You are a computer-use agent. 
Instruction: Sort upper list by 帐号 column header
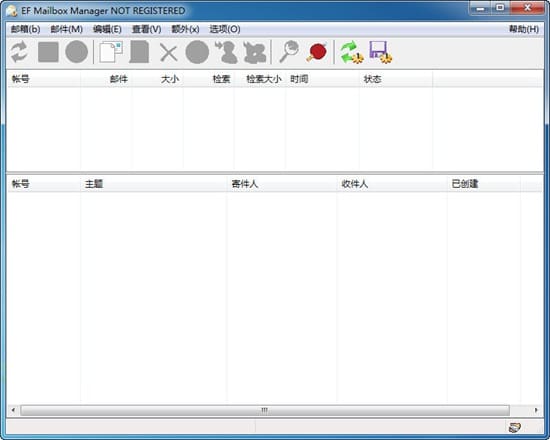tap(44, 79)
